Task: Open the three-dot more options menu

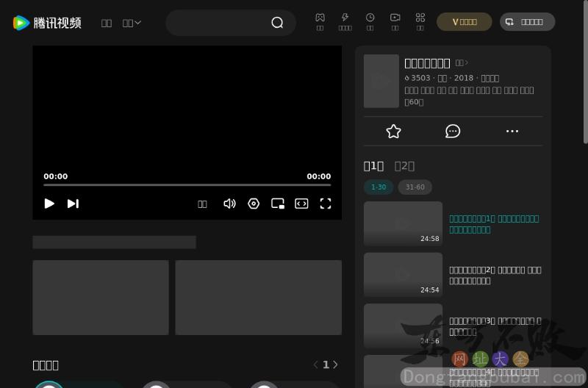Action: pos(512,132)
